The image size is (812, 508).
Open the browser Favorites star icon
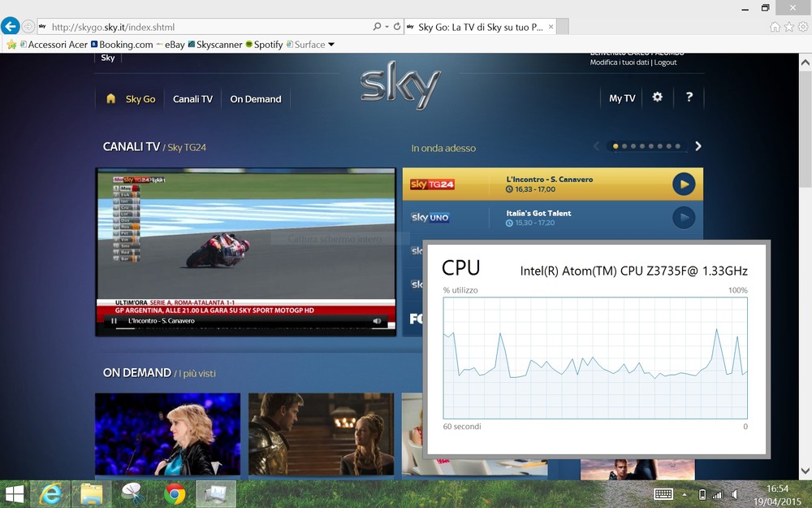(x=789, y=27)
